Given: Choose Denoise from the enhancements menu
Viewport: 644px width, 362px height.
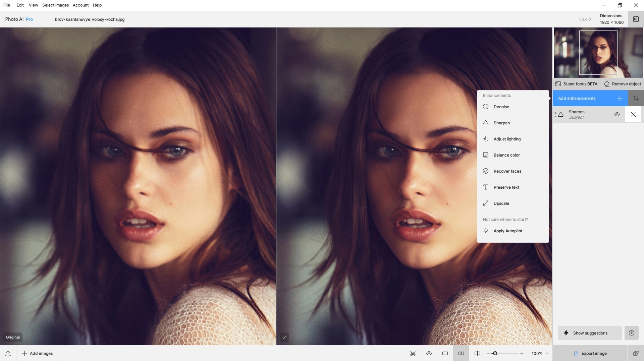Looking at the screenshot, I should 501,107.
